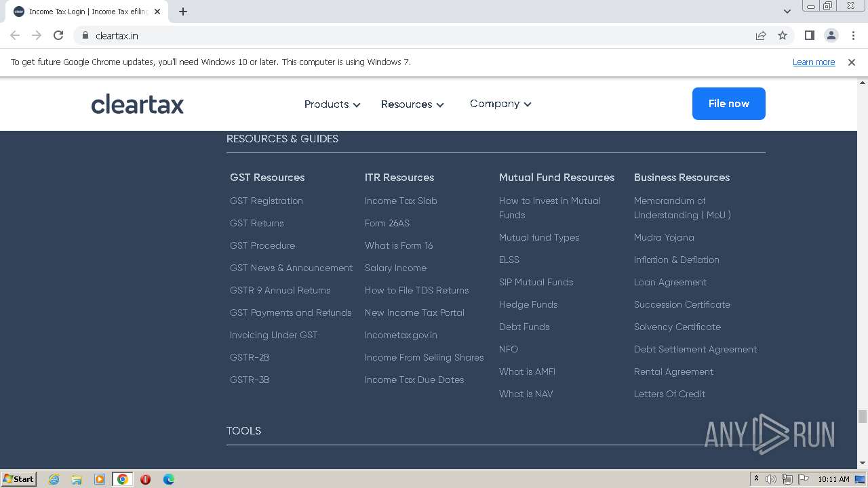Show hidden system tray icons

[x=757, y=479]
